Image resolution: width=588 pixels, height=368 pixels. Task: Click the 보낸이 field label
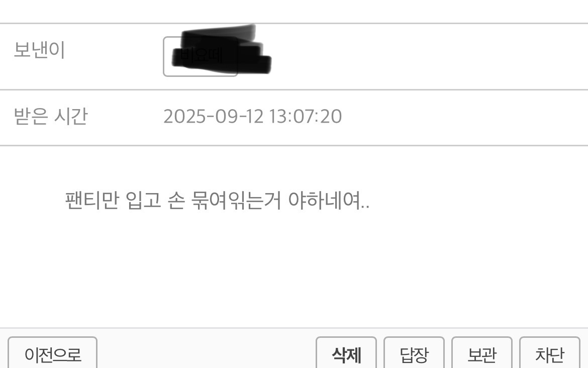pyautogui.click(x=39, y=49)
